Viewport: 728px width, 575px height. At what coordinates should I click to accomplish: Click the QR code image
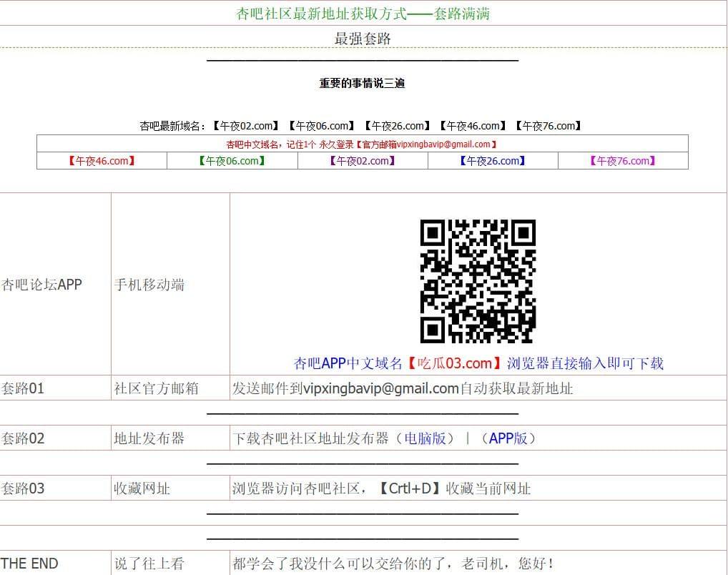pos(478,282)
